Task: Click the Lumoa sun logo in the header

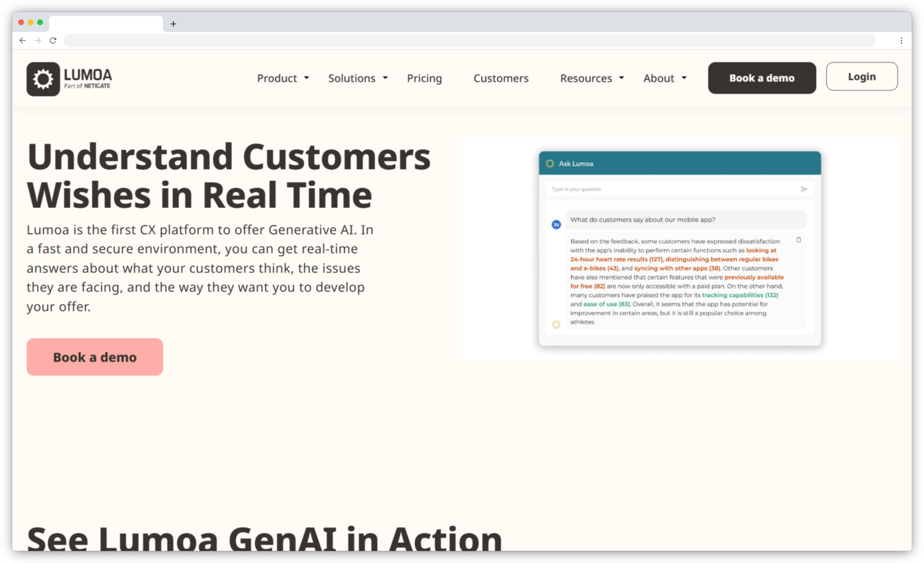Action: (43, 78)
